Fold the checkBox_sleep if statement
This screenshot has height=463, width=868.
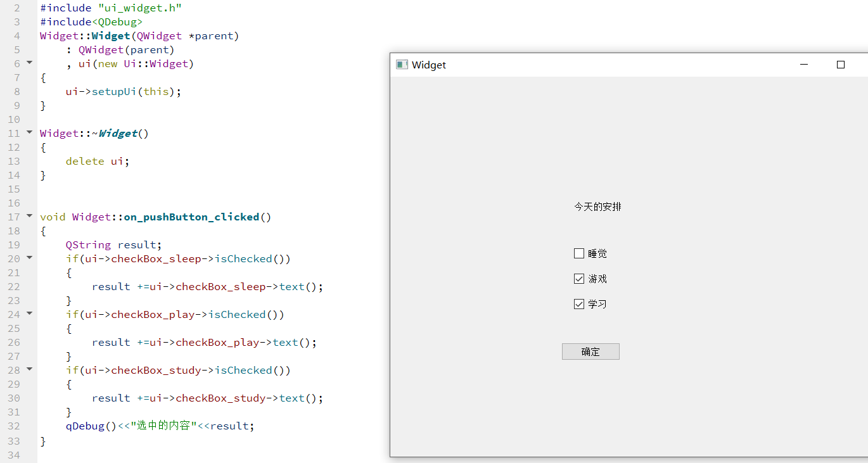pos(28,258)
